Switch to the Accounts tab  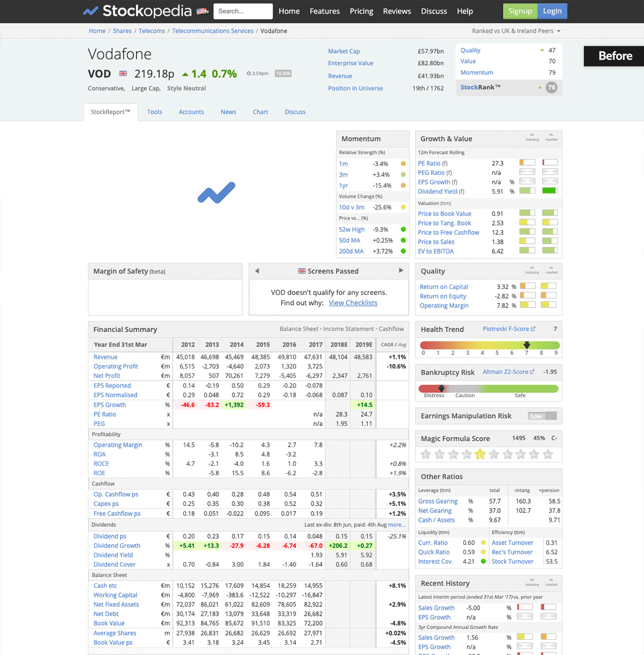(191, 112)
